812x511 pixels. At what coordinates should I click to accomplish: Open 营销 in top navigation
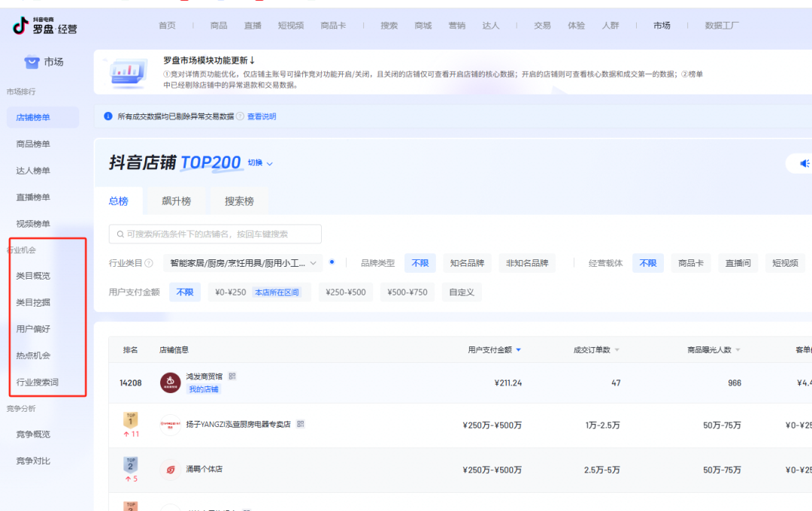pyautogui.click(x=457, y=26)
